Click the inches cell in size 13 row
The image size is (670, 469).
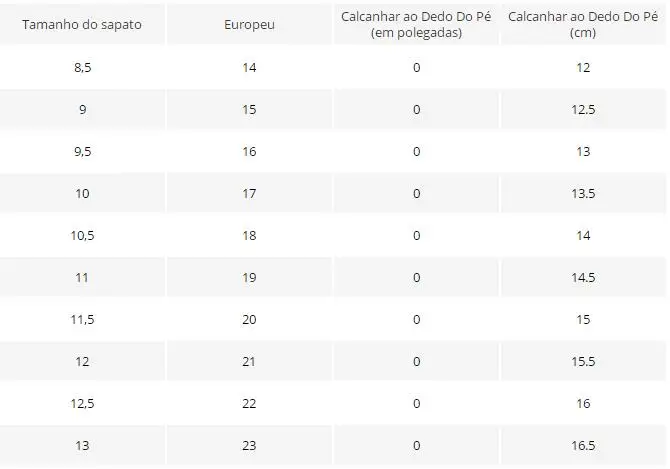coord(416,446)
